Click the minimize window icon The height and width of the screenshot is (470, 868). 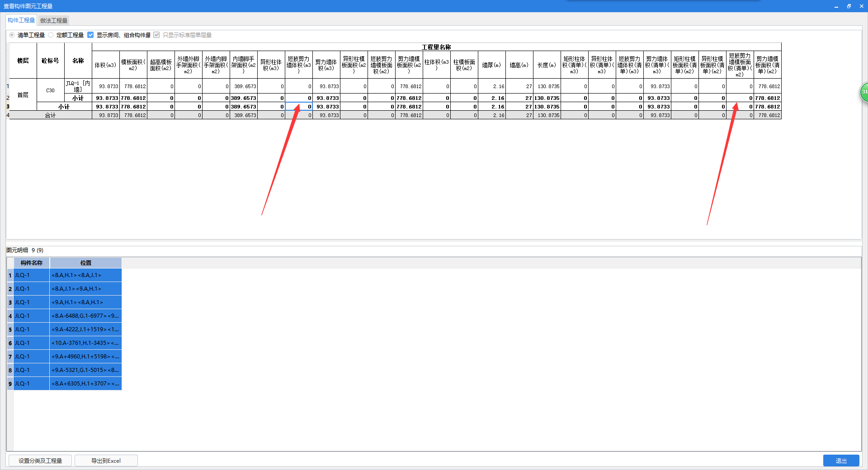(836, 6)
